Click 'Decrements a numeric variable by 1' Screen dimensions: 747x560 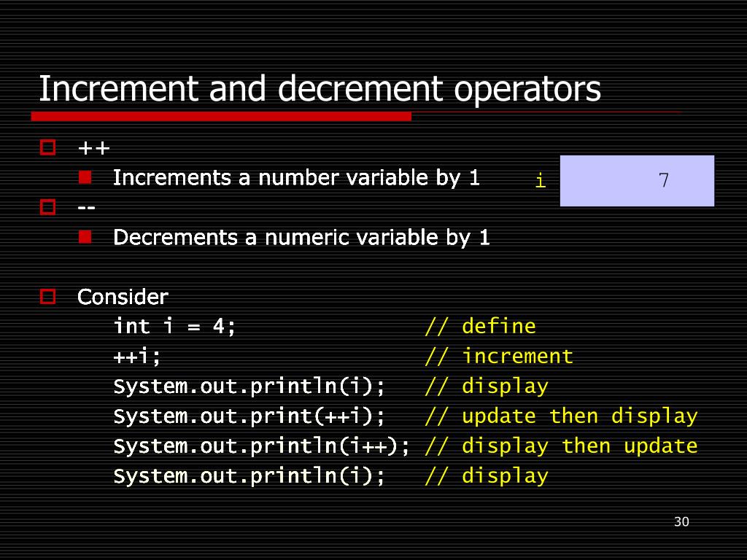(301, 237)
